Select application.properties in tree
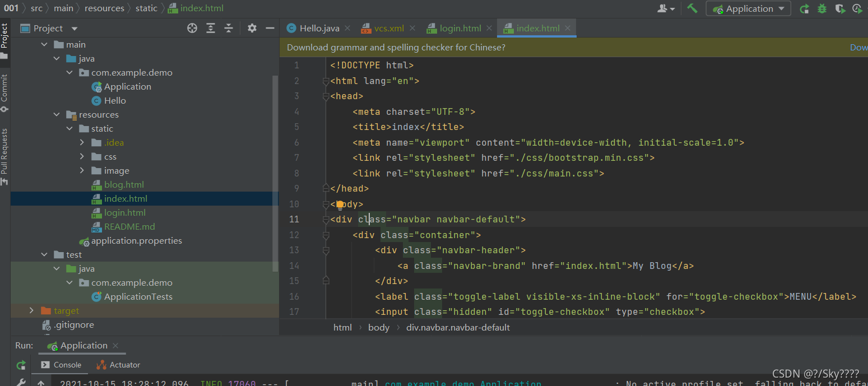 pyautogui.click(x=136, y=241)
